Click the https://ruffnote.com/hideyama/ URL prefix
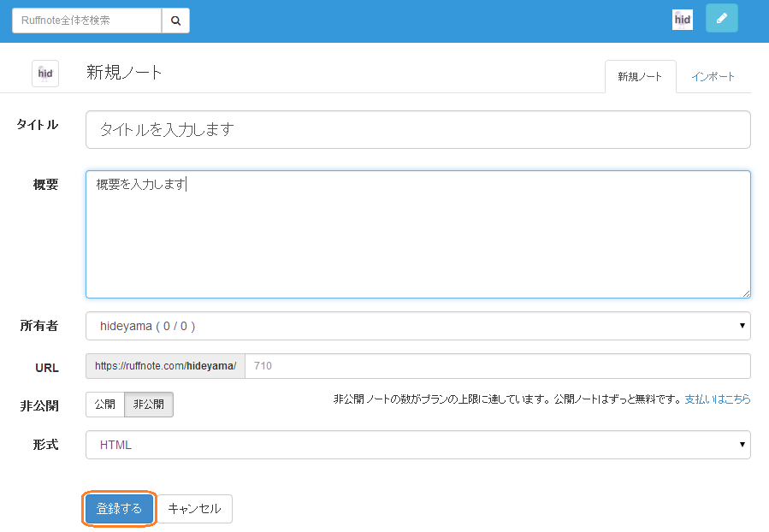Viewport: 769px width, 532px height. (165, 366)
